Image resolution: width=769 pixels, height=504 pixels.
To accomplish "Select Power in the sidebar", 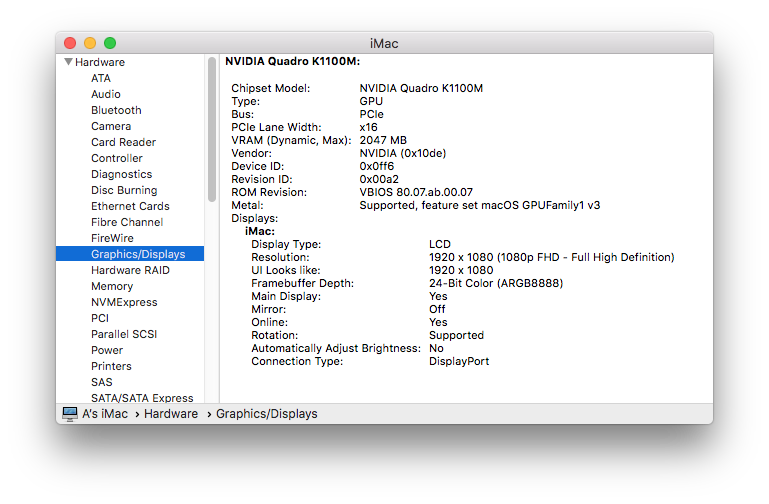I will tap(107, 350).
